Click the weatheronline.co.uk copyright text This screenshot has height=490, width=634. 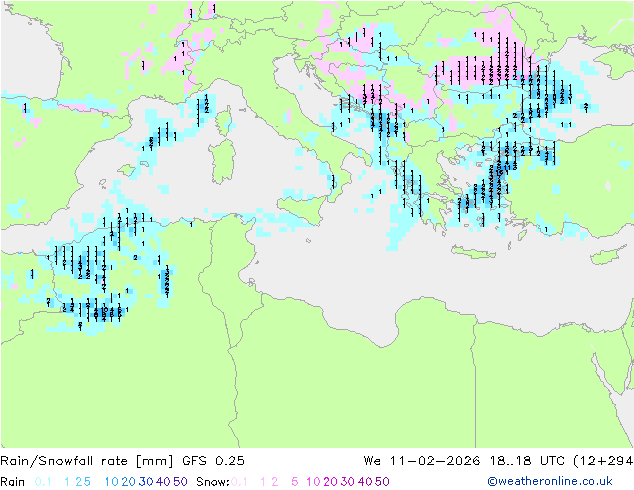coord(550,482)
